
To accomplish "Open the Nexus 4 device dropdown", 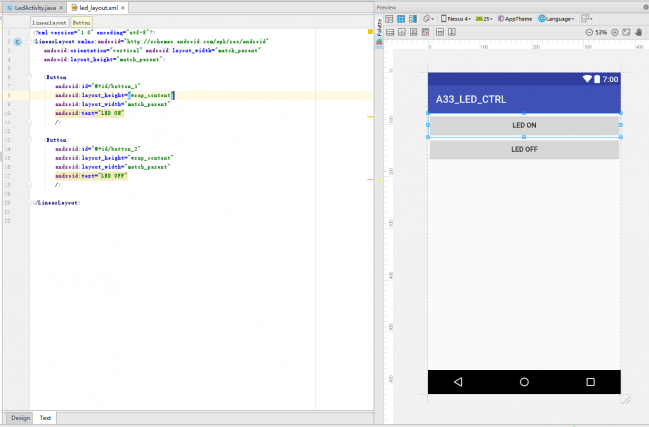I will (456, 19).
